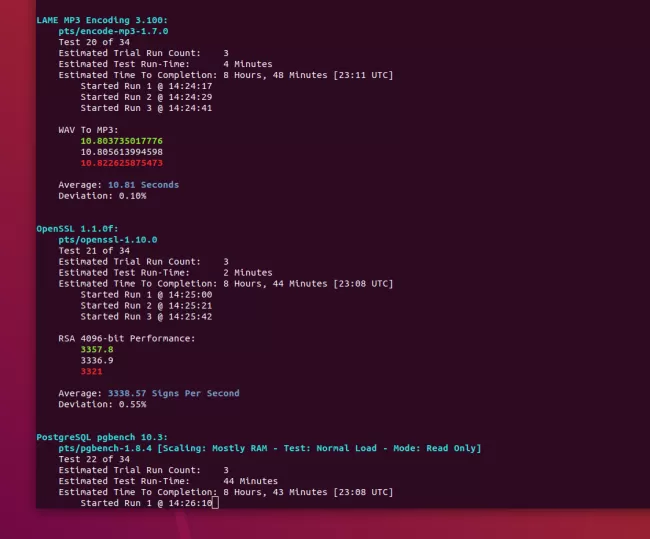
Task: Click the white value 10.805613994598
Action: tap(121, 152)
